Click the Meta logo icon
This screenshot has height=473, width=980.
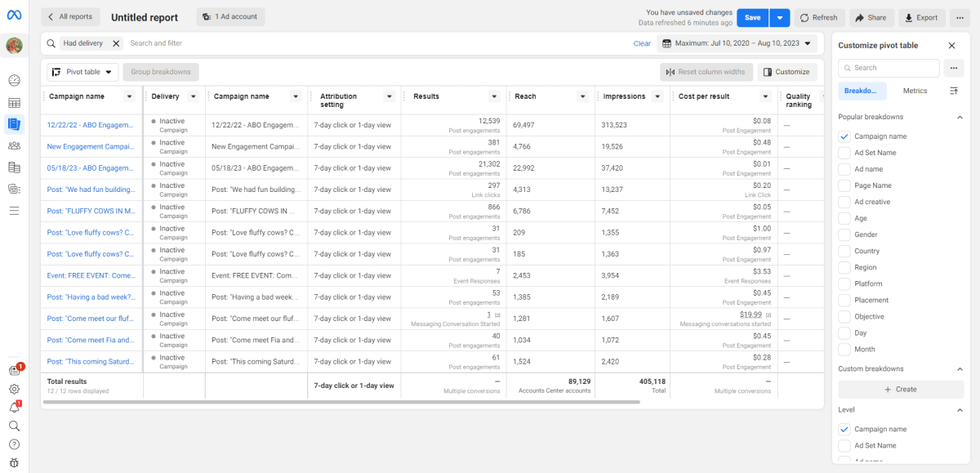[x=14, y=16]
